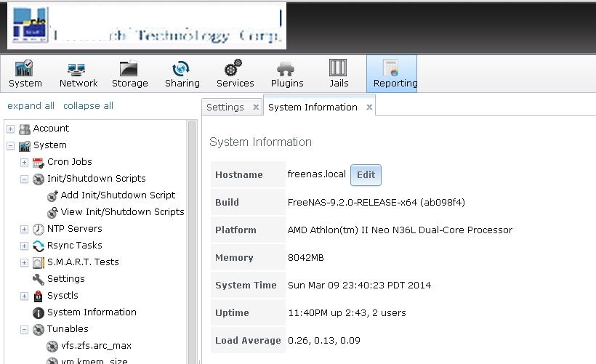The width and height of the screenshot is (596, 364).
Task: Click the Sysctls icon in tree
Action: [38, 296]
